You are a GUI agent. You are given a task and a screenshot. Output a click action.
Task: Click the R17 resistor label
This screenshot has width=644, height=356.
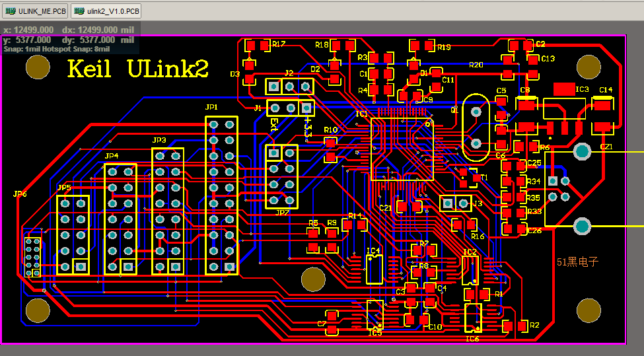(279, 44)
